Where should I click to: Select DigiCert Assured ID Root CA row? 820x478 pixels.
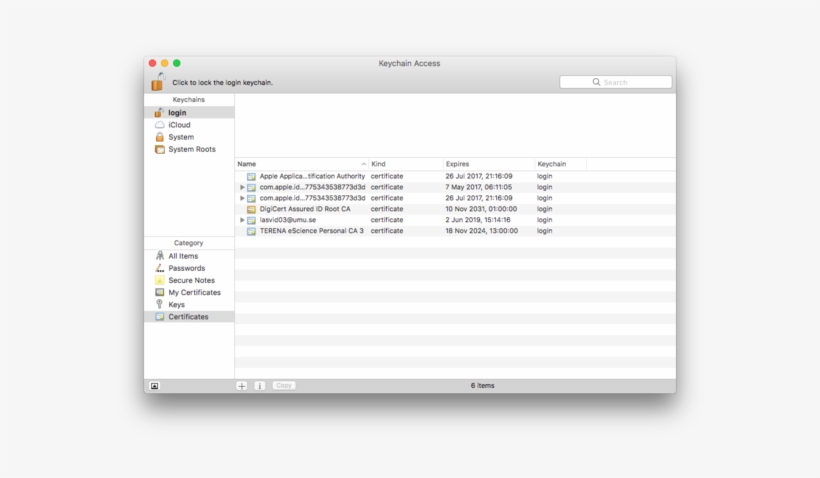click(455, 209)
